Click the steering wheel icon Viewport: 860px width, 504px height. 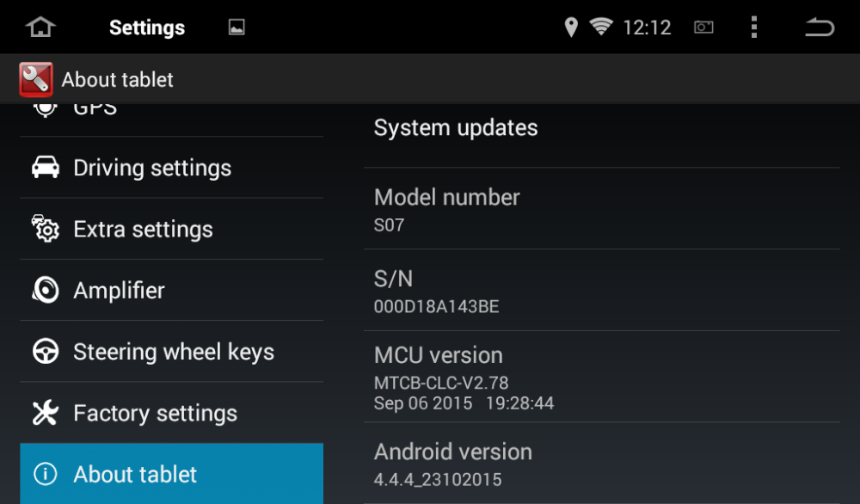click(x=46, y=352)
